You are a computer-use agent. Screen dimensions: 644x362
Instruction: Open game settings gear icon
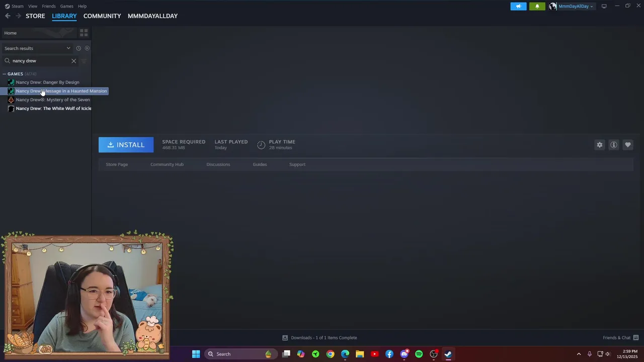pos(599,145)
